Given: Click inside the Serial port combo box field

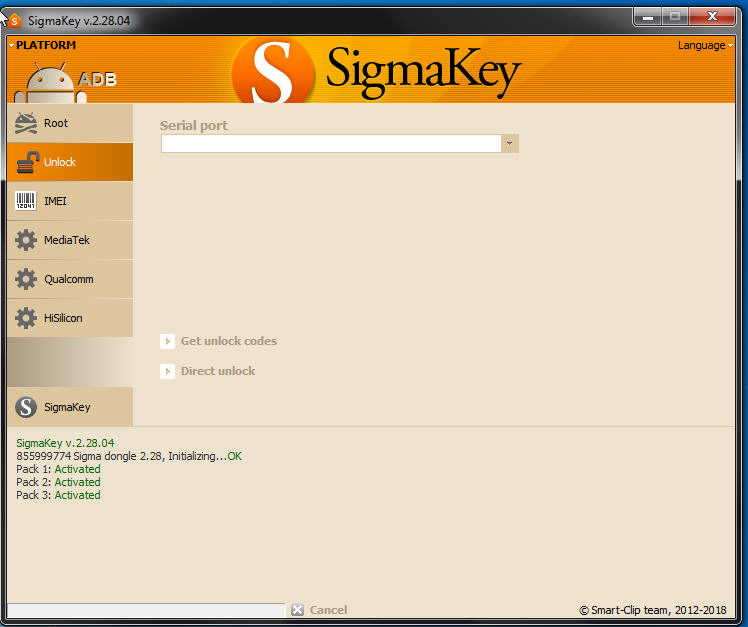Looking at the screenshot, I should click(331, 144).
